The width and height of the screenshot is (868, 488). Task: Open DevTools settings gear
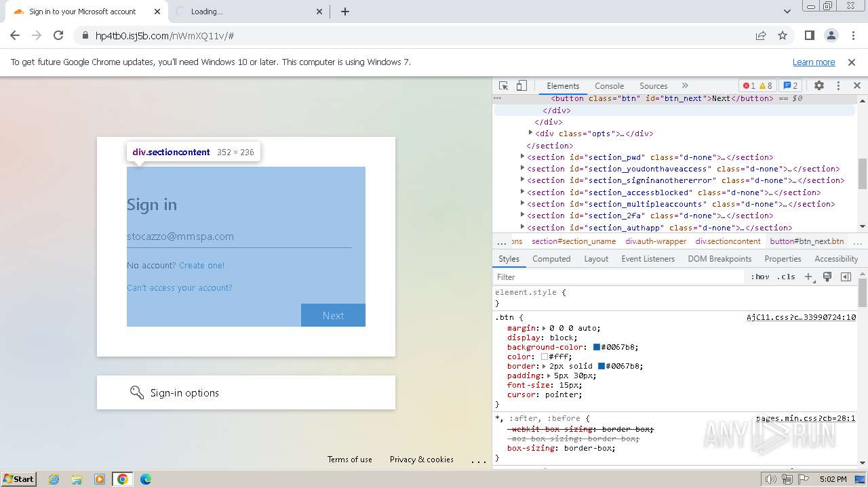click(819, 86)
